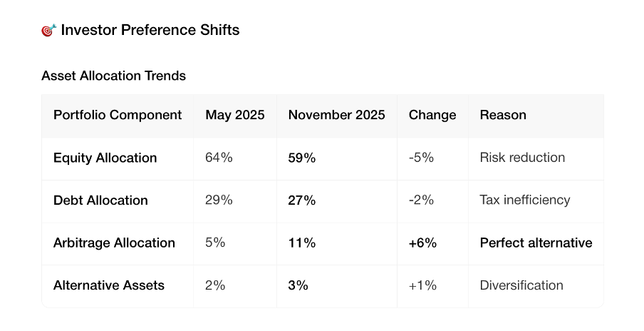Click the Diversification reason cell
The width and height of the screenshot is (644, 331).
click(521, 285)
